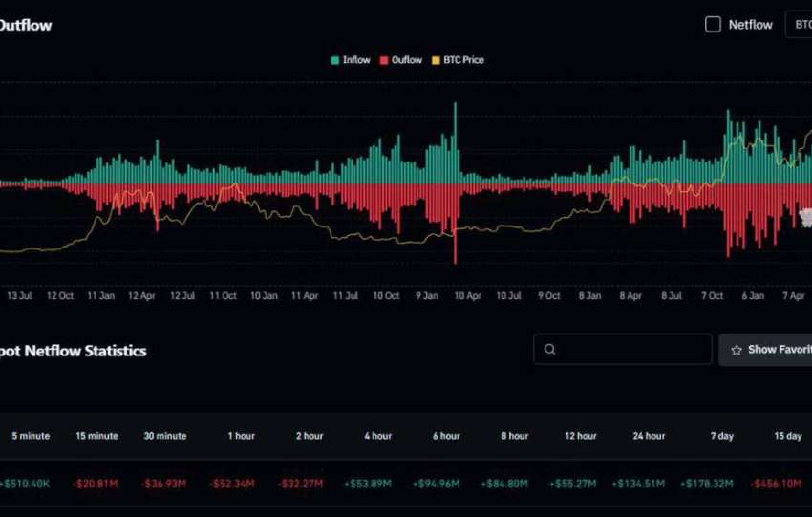Viewport: 812px width, 517px height.
Task: Select the +$178.32M 7 day netflow value
Action: pyautogui.click(x=712, y=485)
